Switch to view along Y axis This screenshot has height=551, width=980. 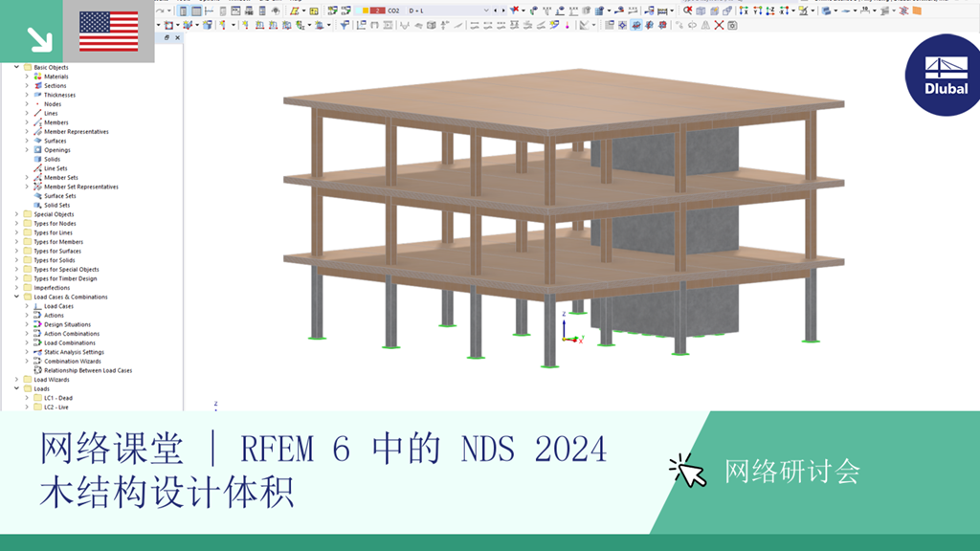758,11
